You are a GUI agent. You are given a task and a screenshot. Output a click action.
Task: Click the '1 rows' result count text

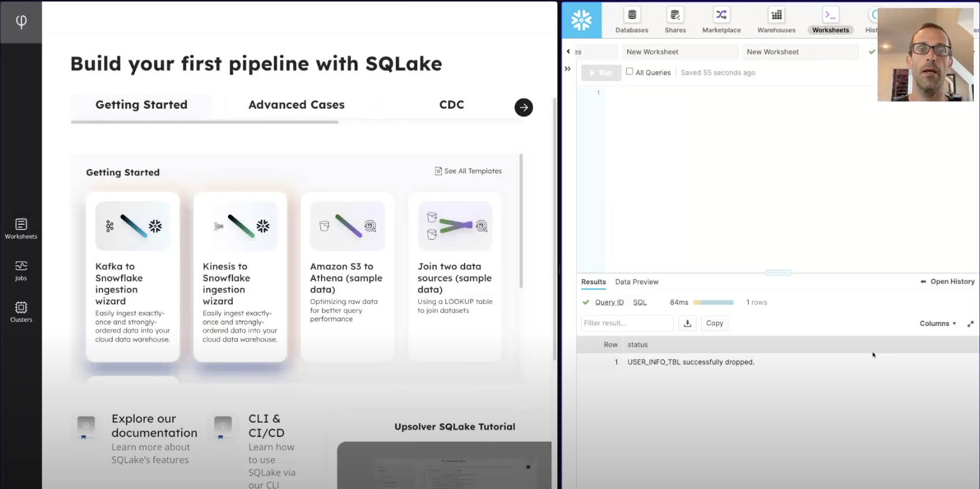pyautogui.click(x=756, y=302)
